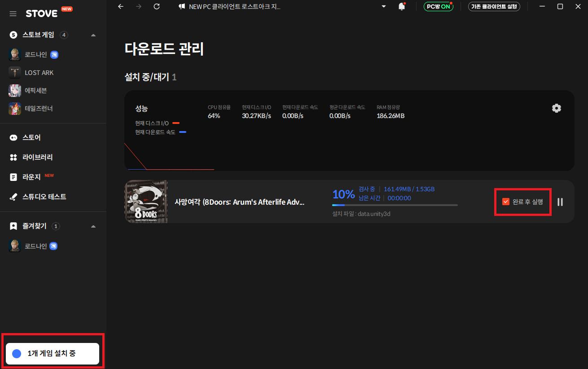Viewport: 588px width, 369px height.
Task: Collapse the 즐겨찾기 section
Action: click(93, 226)
